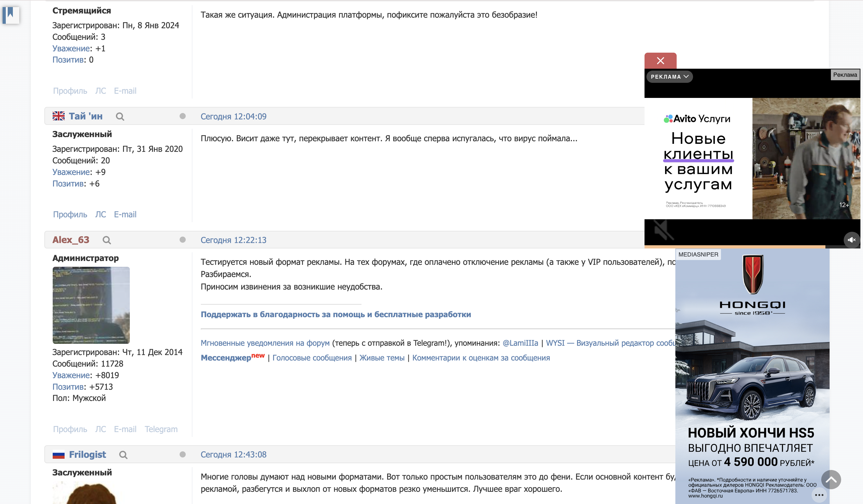Open post timestamp Сегодня 12:22:13
Screen dimensions: 863x504
click(234, 240)
